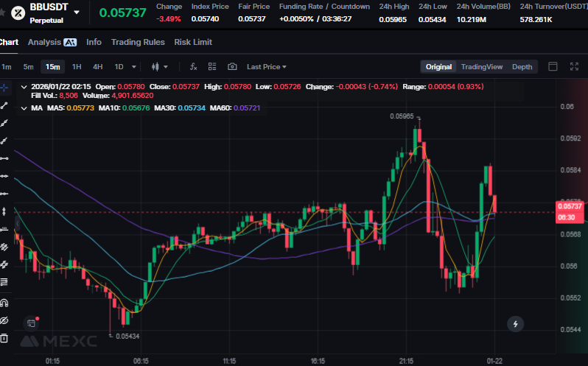Click the 24h High value 0.05965
This screenshot has width=588, height=366.
coord(393,19)
